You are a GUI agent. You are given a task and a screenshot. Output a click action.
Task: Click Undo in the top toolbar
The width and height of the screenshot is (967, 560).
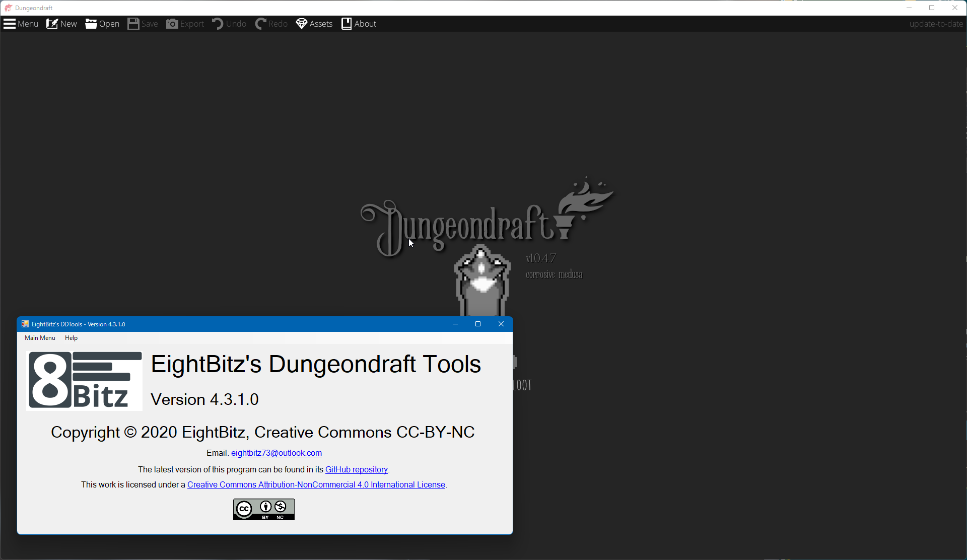tap(229, 24)
